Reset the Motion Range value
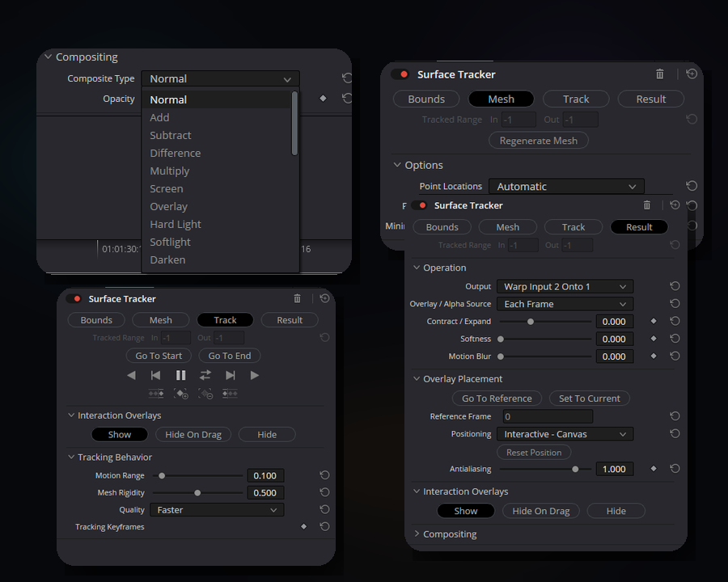 [324, 475]
